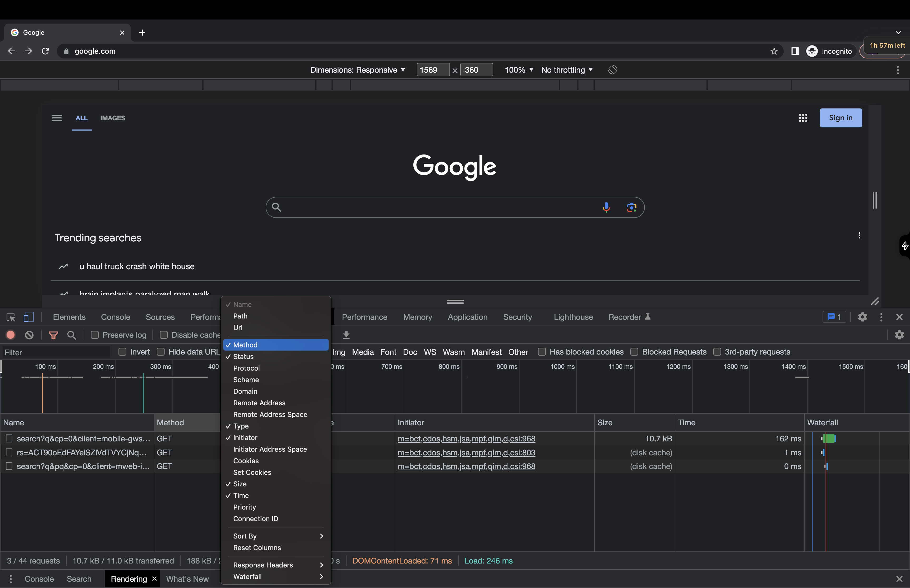
Task: Enable Priority column in context menu
Action: coord(276,507)
